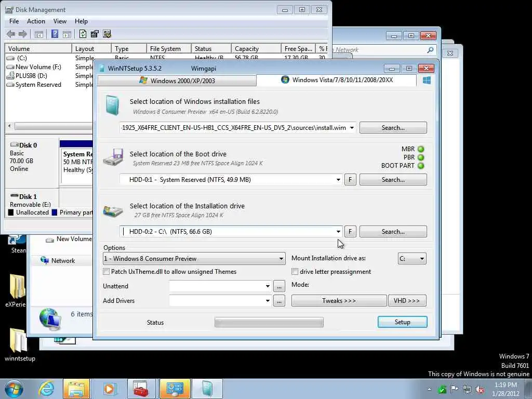Browse for drivers folder with ... button
Viewport: 532px width, 399px height.
(279, 301)
